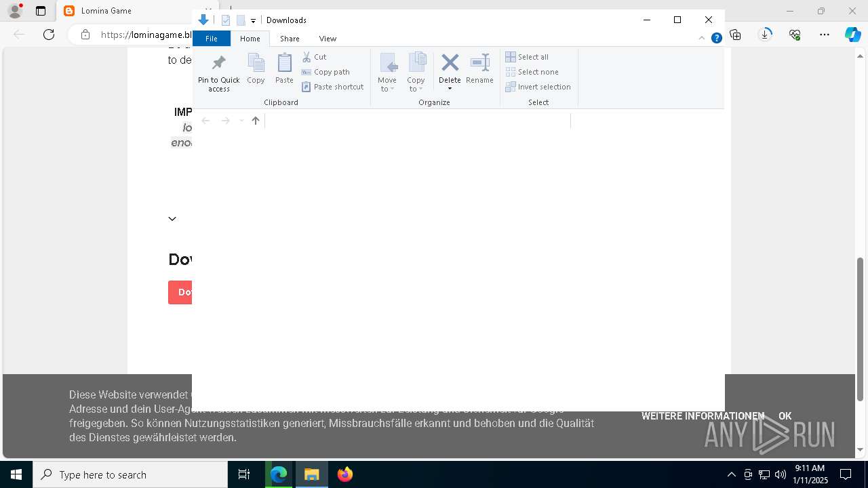Screen dimensions: 868x488
Task: Click New folder icon in quick access toolbar
Action: pos(240,20)
